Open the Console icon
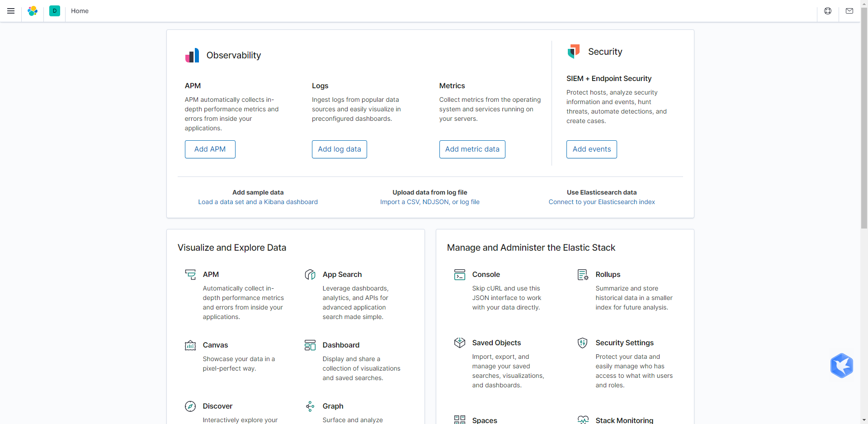This screenshot has width=868, height=424. click(460, 275)
